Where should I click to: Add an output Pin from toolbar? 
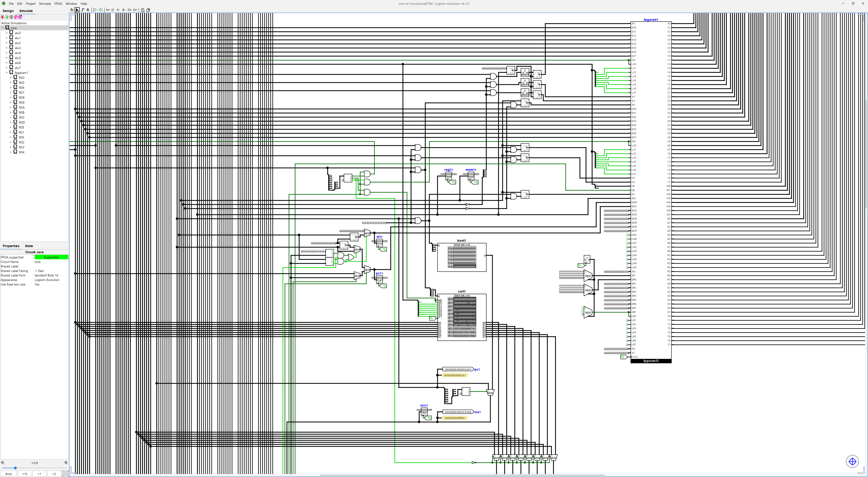click(101, 10)
